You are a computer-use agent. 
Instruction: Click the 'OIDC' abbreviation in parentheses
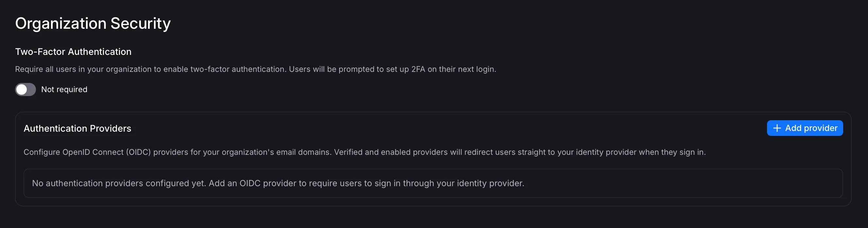click(139, 152)
